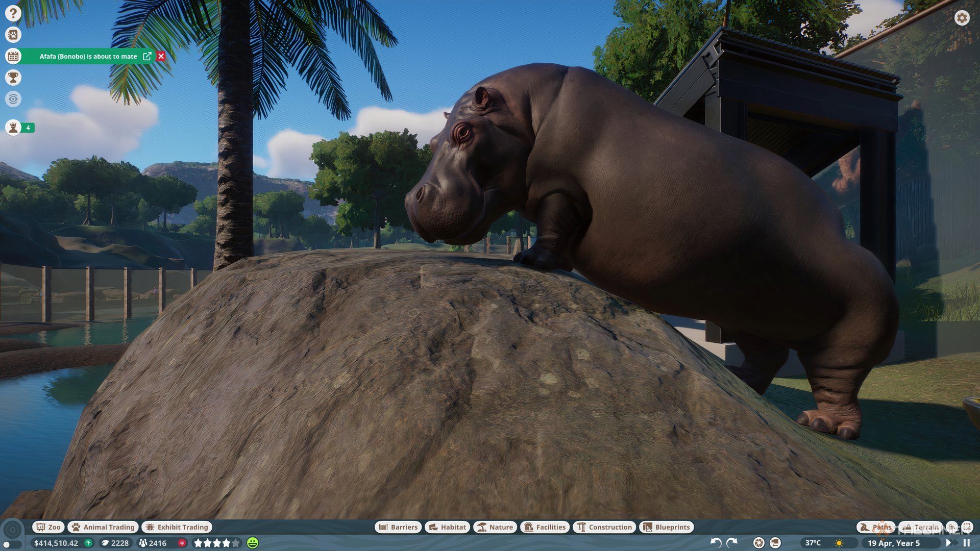Screen dimensions: 980x551
Task: Open the Nature build tab
Action: click(x=495, y=527)
